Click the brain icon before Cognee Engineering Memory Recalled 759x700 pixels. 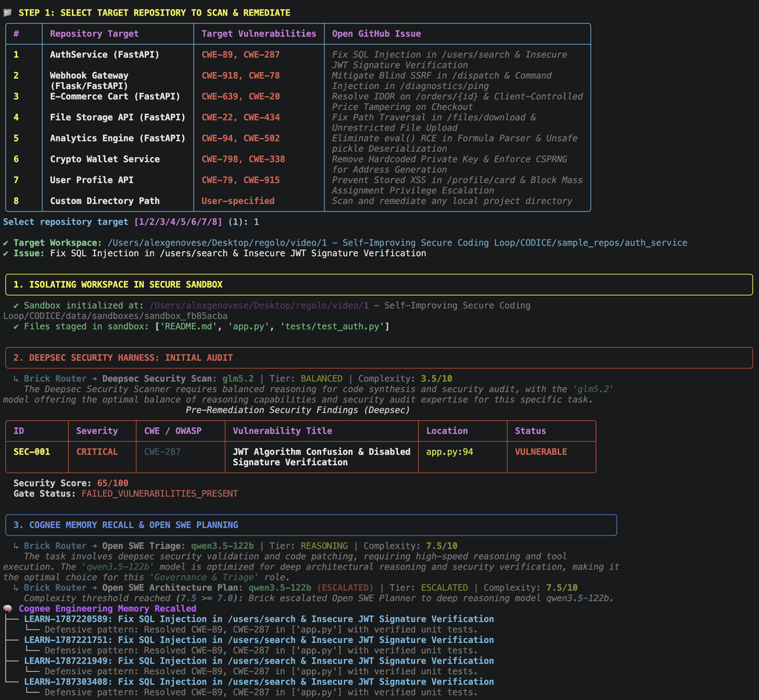pos(7,609)
